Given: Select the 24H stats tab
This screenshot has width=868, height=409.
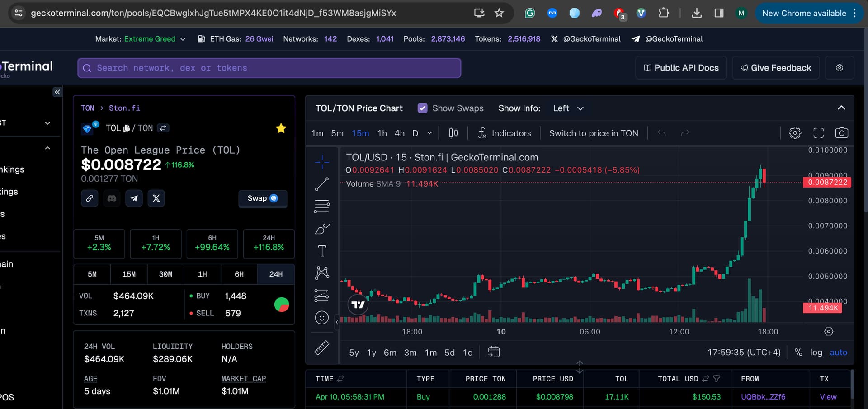Looking at the screenshot, I should click(x=276, y=274).
